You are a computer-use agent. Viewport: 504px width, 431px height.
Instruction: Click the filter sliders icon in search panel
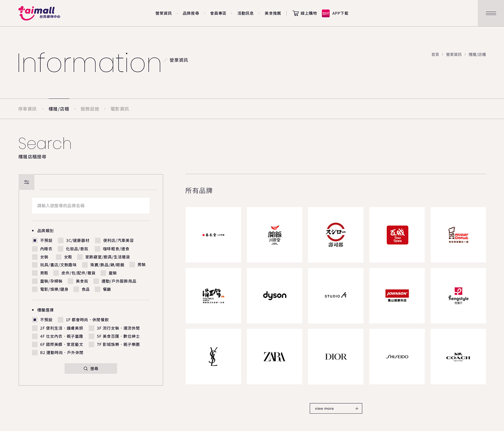[x=26, y=182]
